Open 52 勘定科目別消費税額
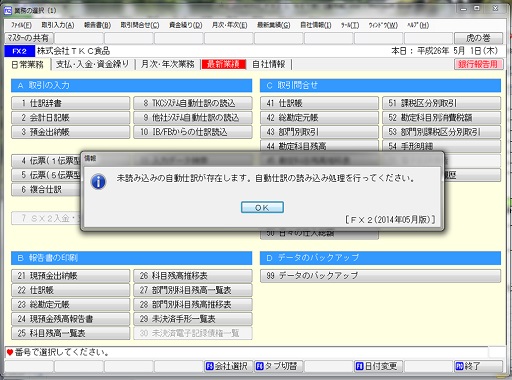This screenshot has width=512, height=380. 441,117
